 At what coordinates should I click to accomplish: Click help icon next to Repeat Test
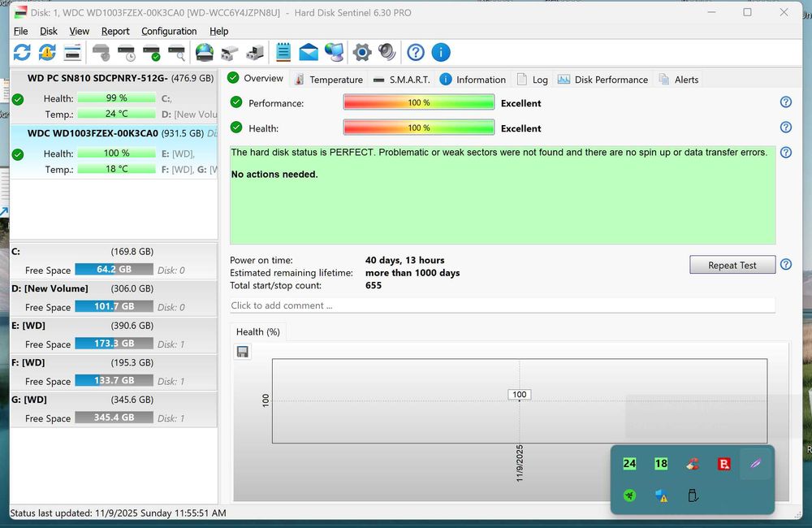coord(785,264)
